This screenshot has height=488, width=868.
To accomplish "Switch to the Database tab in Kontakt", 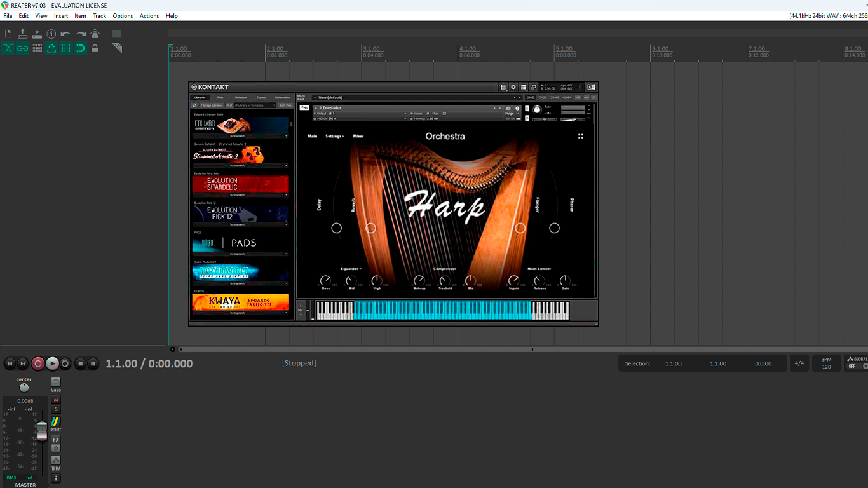I will coord(241,97).
